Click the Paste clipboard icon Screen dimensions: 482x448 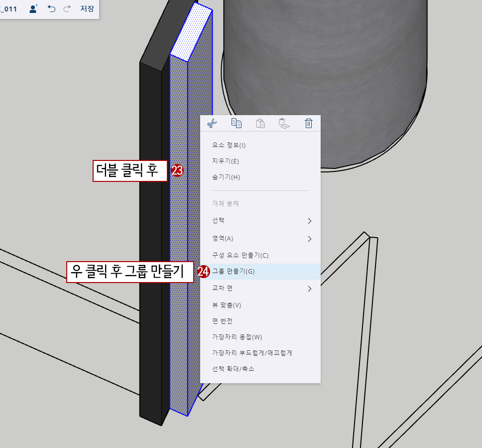point(260,124)
